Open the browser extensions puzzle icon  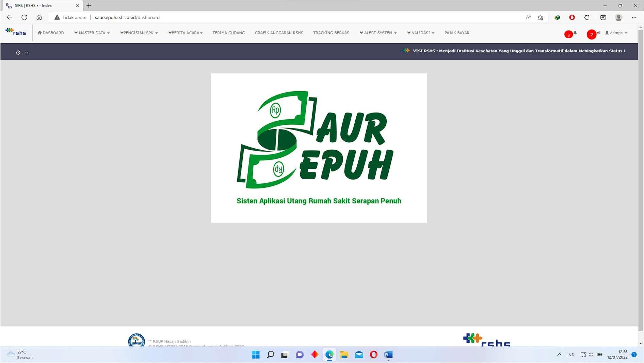(587, 17)
